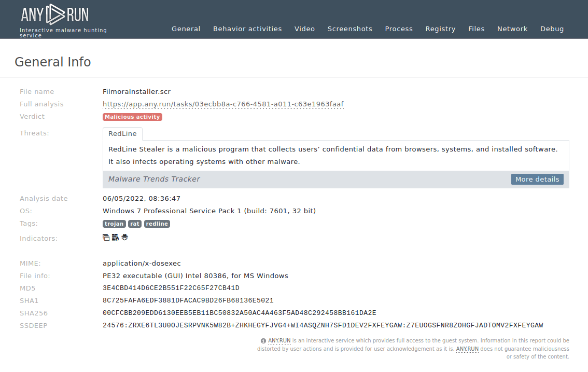The width and height of the screenshot is (588, 372).
Task: Click the first ANY.RUN link in the disclaimer
Action: coord(279,341)
